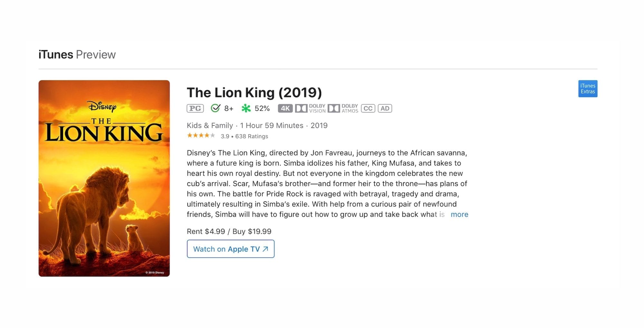Click the Common Sense green checkmark icon
The height and width of the screenshot is (328, 644).
(x=215, y=108)
